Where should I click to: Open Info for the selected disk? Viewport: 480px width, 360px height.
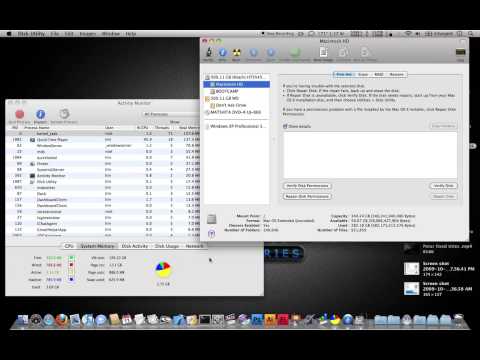[x=223, y=52]
